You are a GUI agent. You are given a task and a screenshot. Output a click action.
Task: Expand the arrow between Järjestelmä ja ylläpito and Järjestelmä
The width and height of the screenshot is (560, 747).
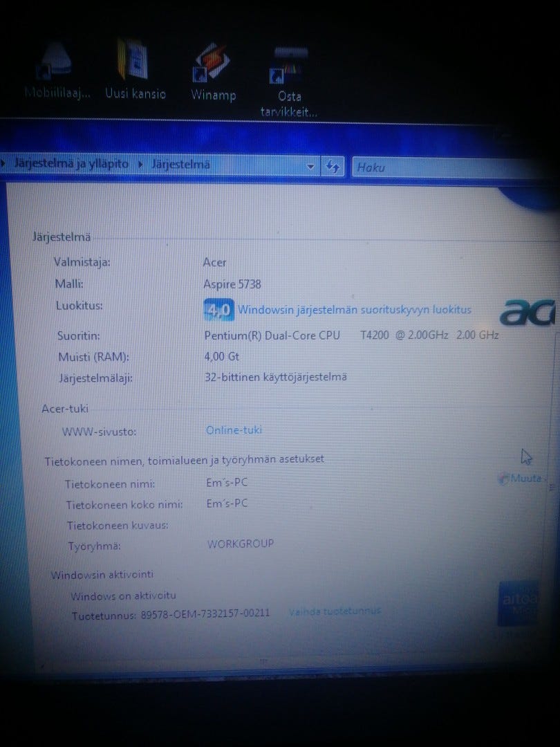point(140,165)
